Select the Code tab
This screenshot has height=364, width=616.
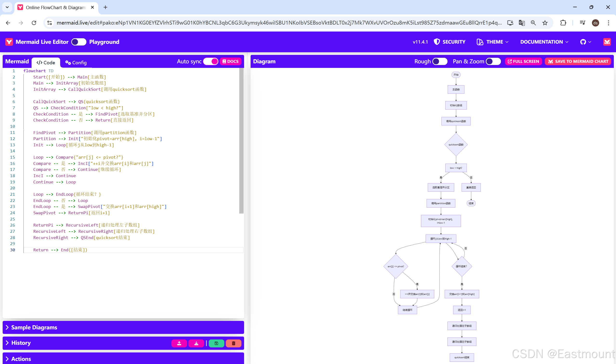pyautogui.click(x=46, y=63)
